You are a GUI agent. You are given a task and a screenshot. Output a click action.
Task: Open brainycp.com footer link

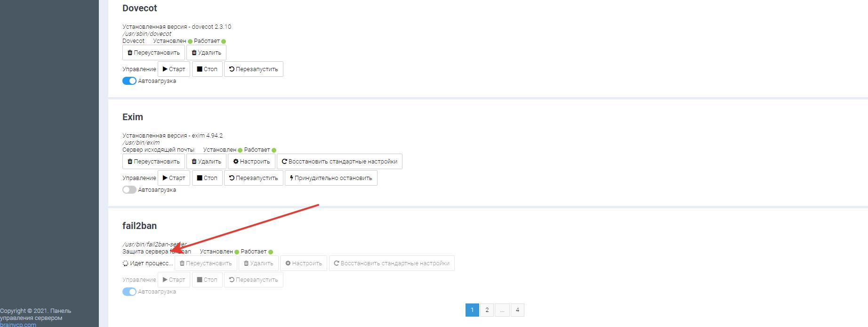[x=18, y=324]
